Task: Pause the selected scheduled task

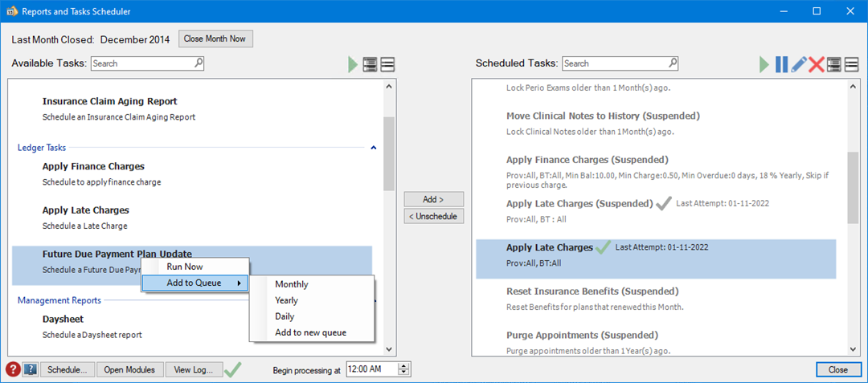Action: 781,65
